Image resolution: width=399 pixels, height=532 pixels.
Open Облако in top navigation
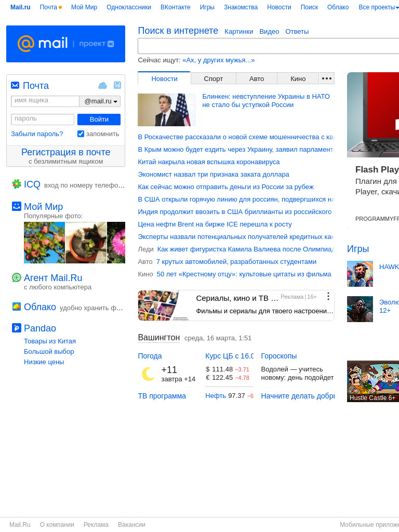[x=338, y=7]
